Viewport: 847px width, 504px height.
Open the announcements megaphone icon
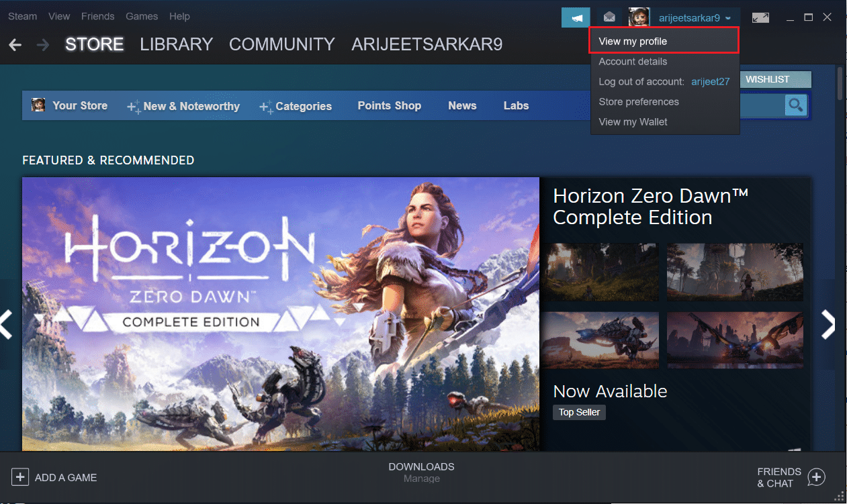point(576,17)
